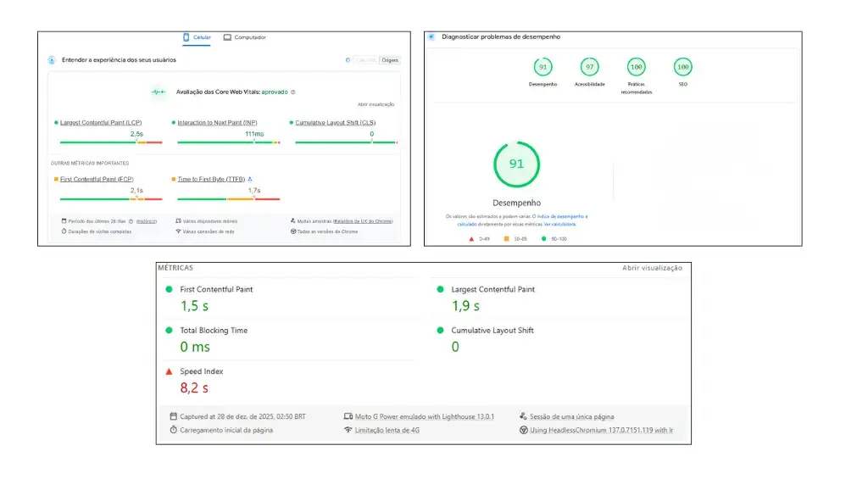
Task: Expand Core Web Vitals 'Abrir visualização'
Action: (x=376, y=104)
